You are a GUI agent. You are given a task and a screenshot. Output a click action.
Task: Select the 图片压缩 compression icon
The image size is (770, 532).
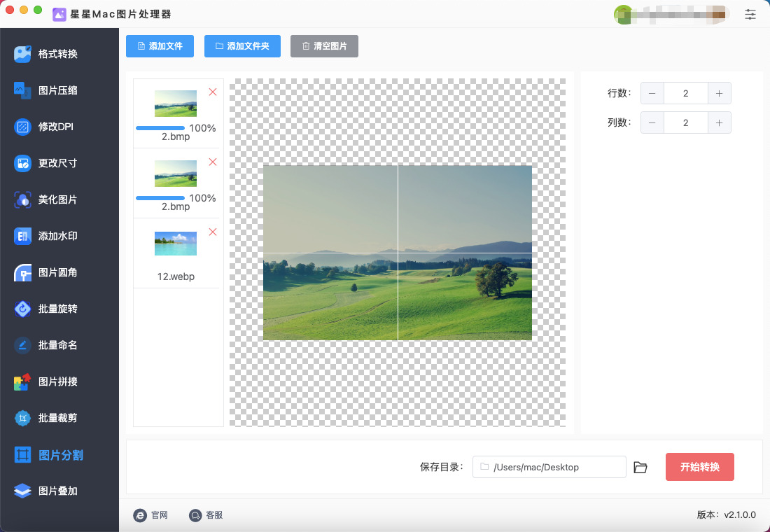tap(22, 90)
